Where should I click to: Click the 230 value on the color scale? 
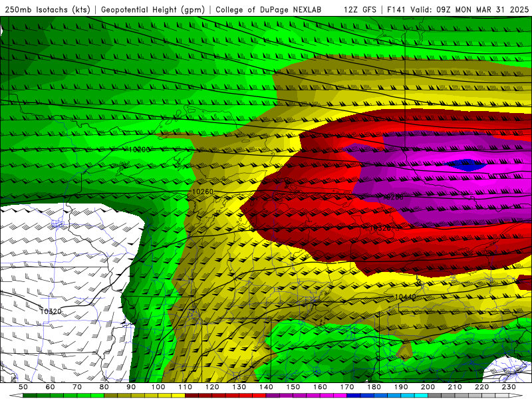point(509,387)
